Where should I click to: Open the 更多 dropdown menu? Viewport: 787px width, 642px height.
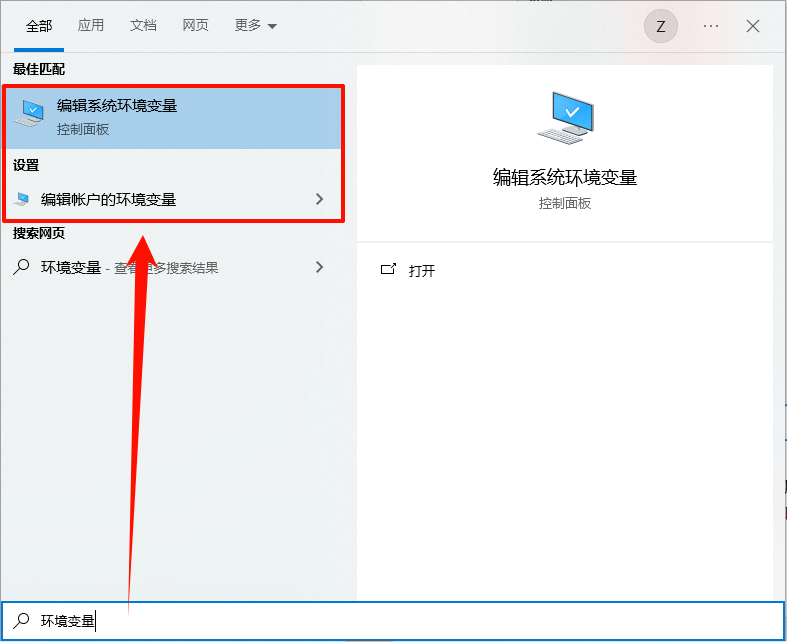click(x=255, y=25)
